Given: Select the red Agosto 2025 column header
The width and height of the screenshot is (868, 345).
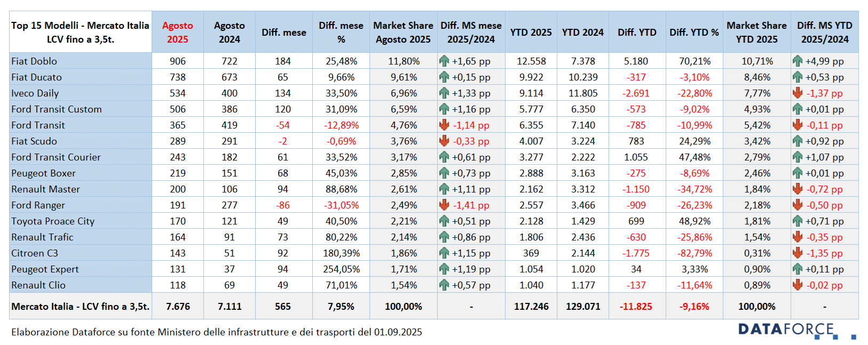Looking at the screenshot, I should (178, 32).
